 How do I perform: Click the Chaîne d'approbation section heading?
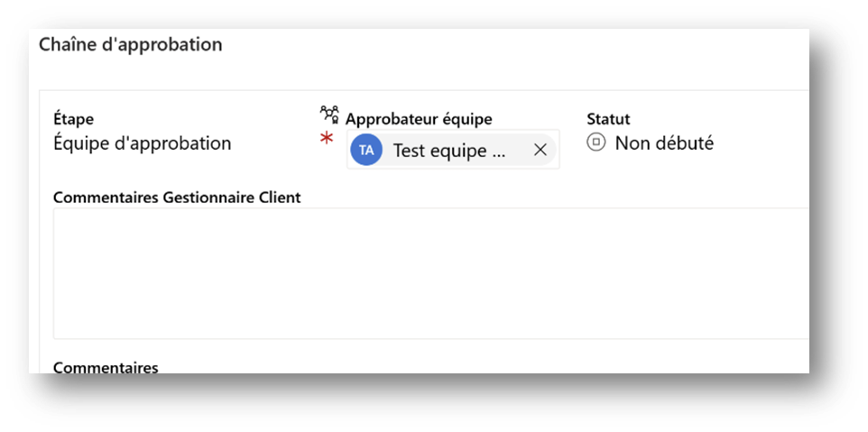point(130,44)
